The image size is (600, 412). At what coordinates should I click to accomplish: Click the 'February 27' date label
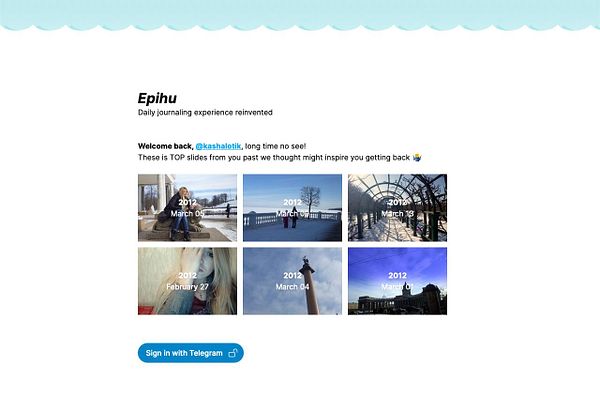(x=188, y=287)
